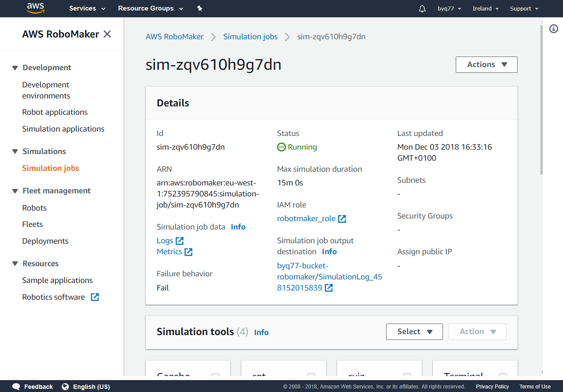Close the AWS RoboMaker side panel
The width and height of the screenshot is (563, 392).
[x=107, y=34]
